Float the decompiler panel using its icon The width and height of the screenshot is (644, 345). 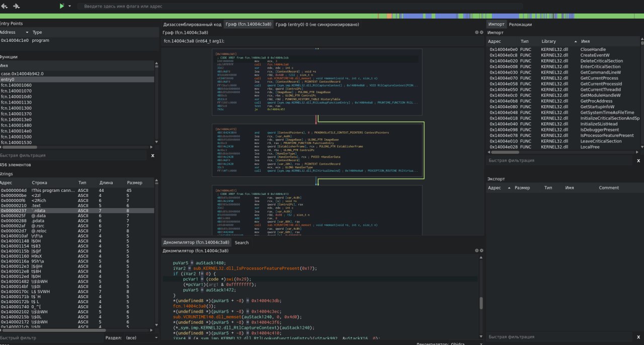476,250
